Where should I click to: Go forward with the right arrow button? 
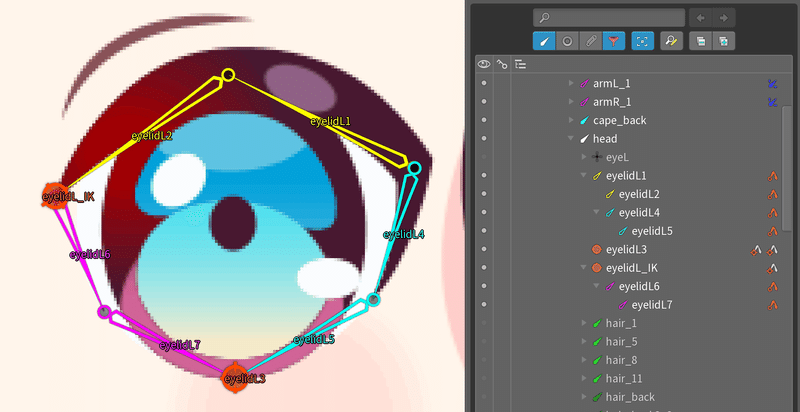[x=724, y=18]
